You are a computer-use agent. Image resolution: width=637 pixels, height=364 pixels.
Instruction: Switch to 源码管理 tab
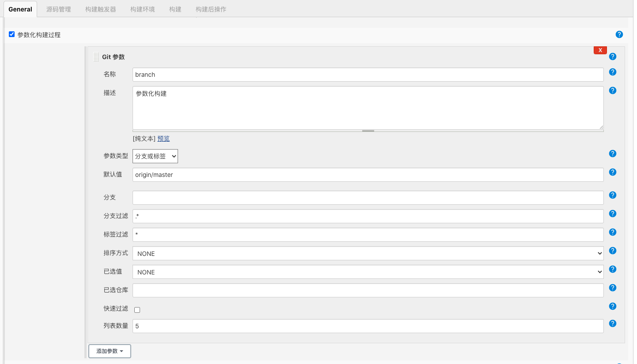59,9
